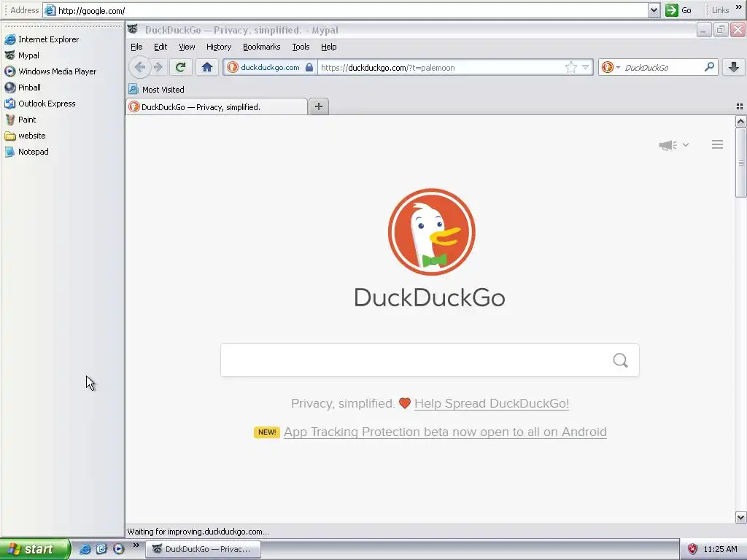Expand hidden quick launch items chevron
The image size is (747, 560).
pyautogui.click(x=136, y=545)
